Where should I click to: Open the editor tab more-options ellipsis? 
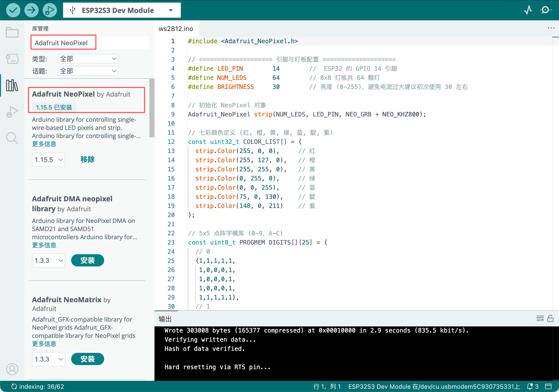(551, 28)
